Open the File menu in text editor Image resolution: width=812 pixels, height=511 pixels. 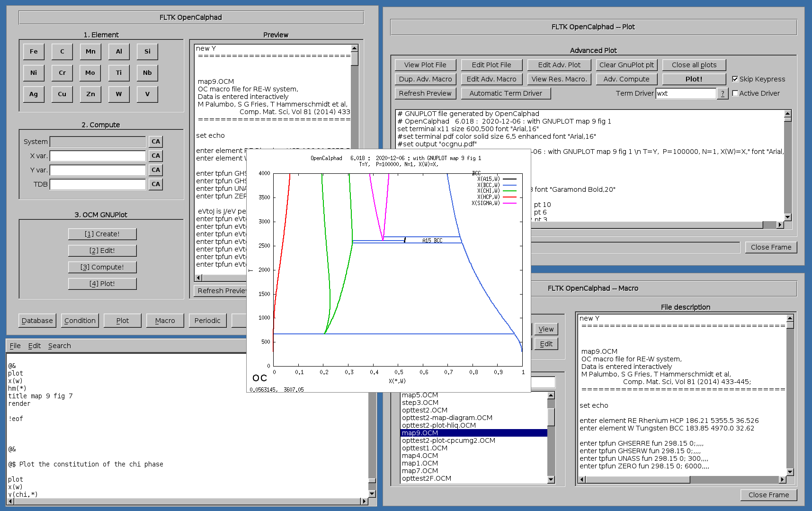pyautogui.click(x=15, y=346)
